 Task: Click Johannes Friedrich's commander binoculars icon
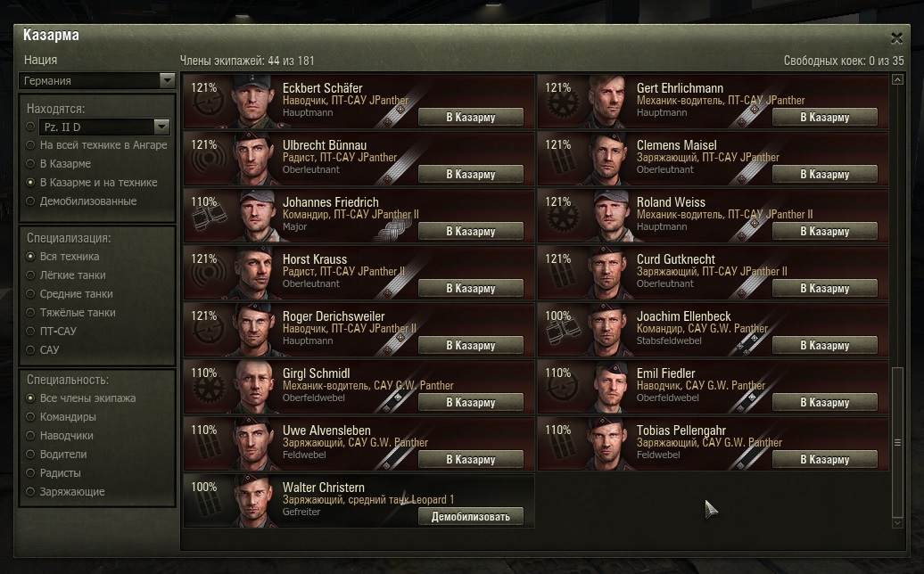pyautogui.click(x=208, y=219)
